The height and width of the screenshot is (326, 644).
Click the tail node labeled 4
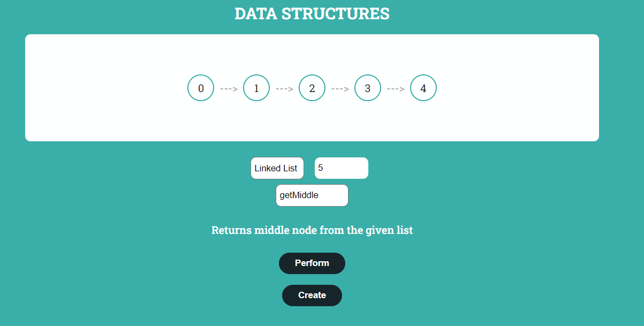pos(423,88)
